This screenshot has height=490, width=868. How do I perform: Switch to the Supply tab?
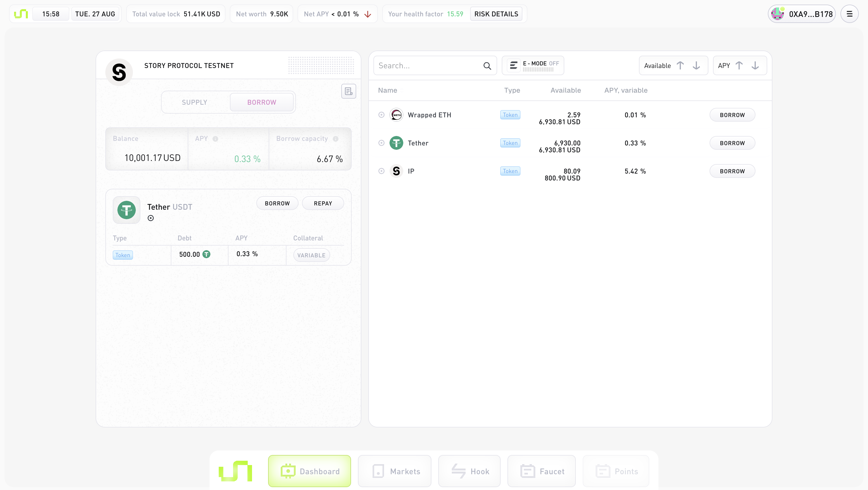point(194,102)
